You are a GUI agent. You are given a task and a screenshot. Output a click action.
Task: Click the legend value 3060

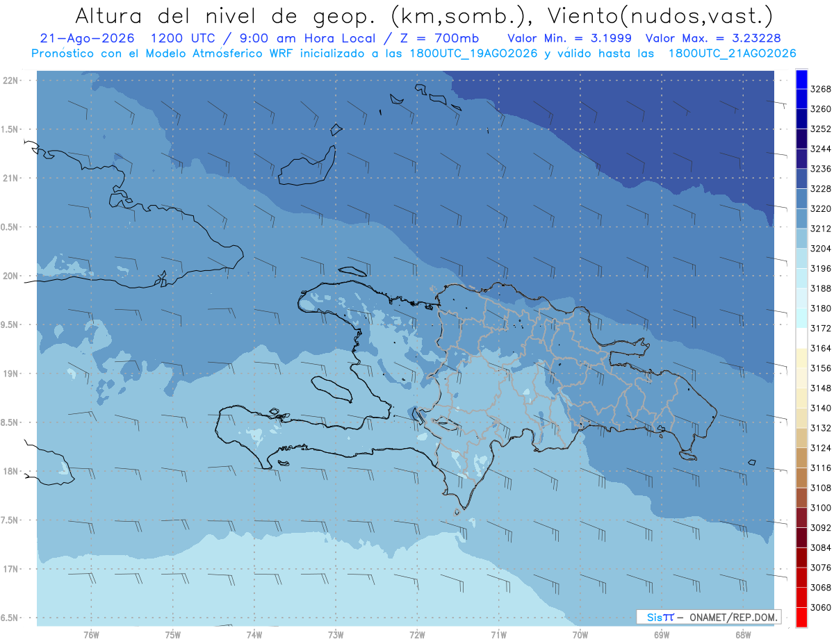[821, 607]
